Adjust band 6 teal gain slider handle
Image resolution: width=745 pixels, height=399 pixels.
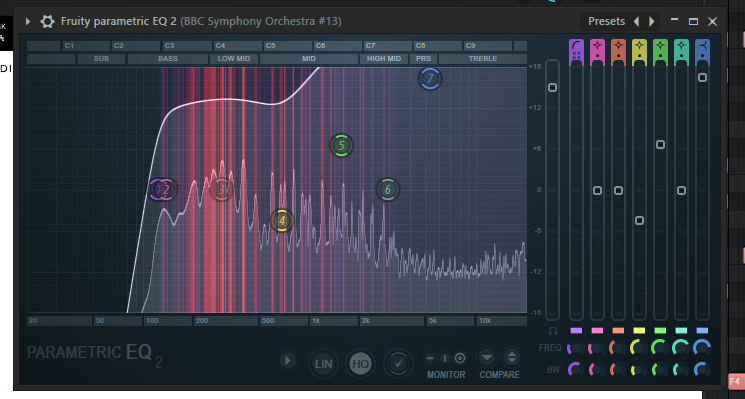(x=681, y=190)
